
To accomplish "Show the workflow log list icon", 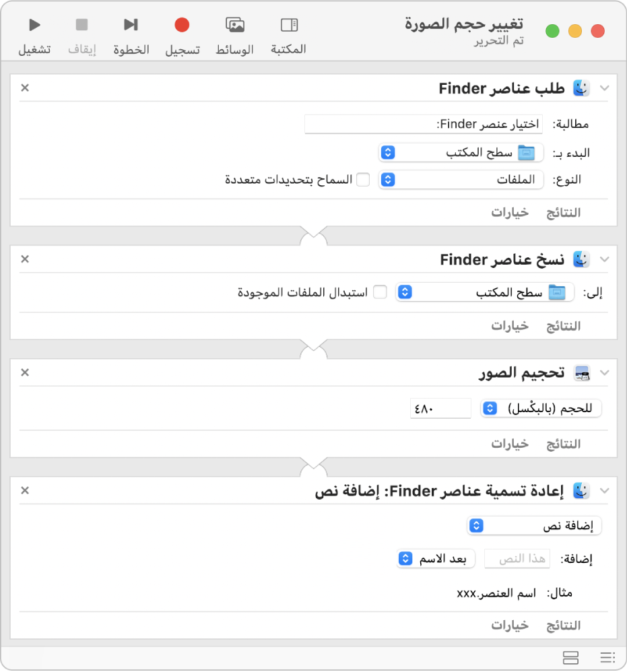I will (607, 657).
